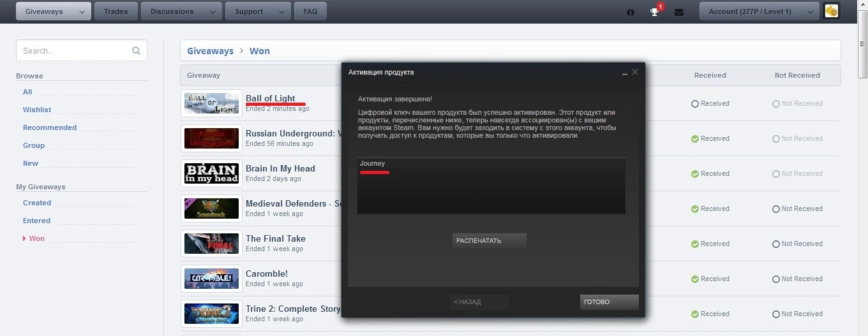Toggle Received for The Final Take
Viewport: 868px width, 336px height.
[710, 244]
